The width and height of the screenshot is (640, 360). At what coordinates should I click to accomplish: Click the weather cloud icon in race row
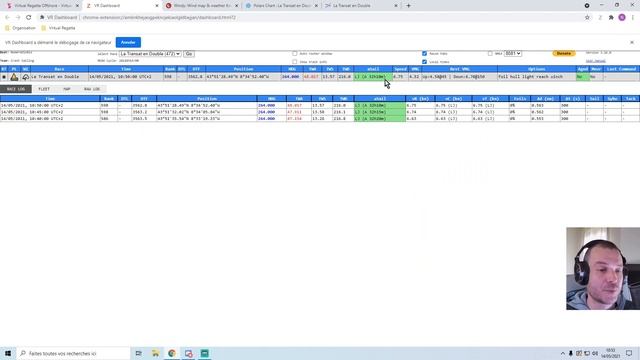(26, 77)
